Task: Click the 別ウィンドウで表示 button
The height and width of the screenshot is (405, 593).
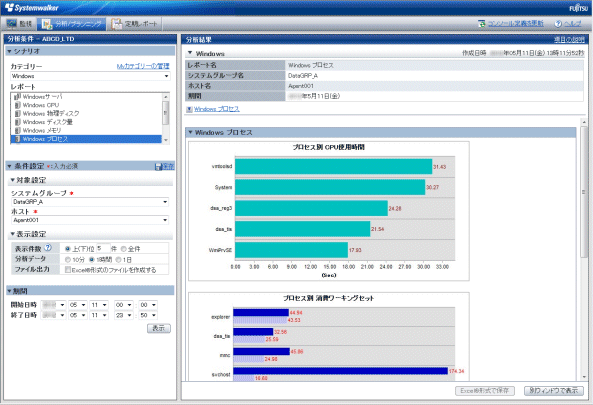Action: coord(554,391)
